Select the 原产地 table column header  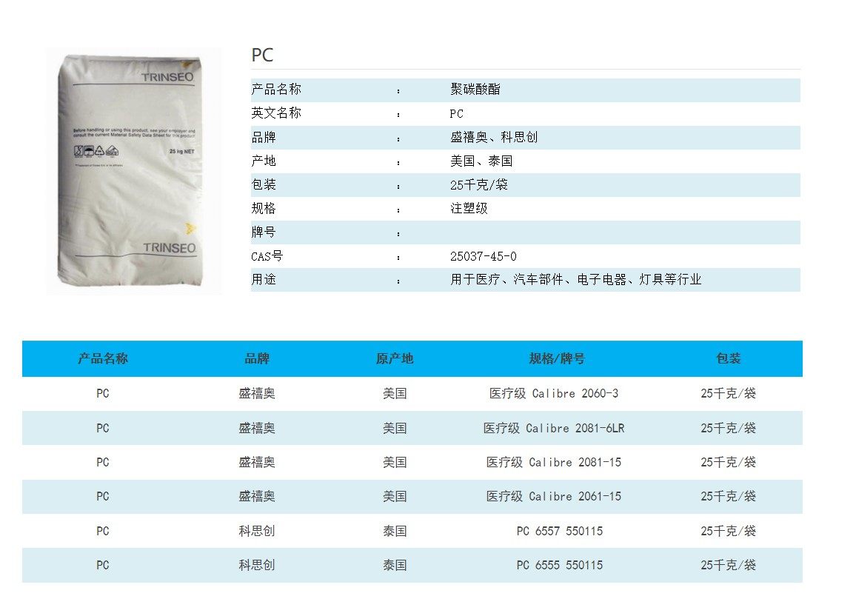pos(395,358)
